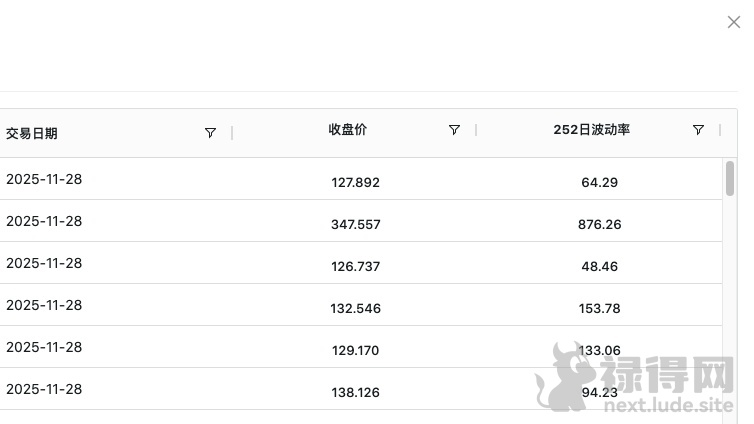Open the filter for 收盘价 column
Viewport: 754px width, 424px height.
(x=454, y=130)
